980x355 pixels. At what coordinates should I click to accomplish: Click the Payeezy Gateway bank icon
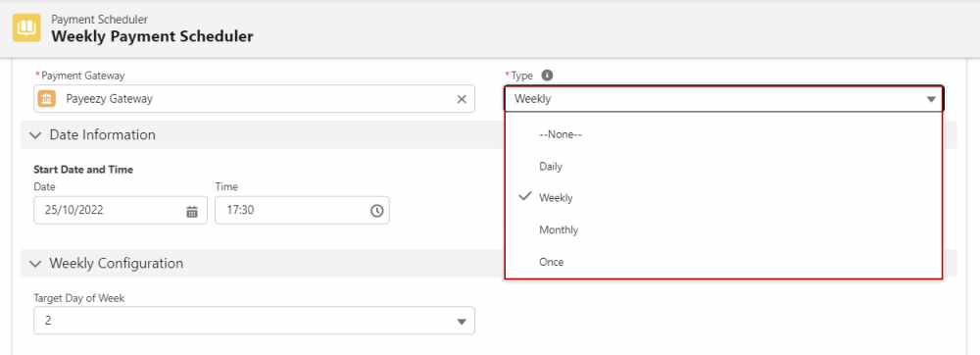point(47,99)
